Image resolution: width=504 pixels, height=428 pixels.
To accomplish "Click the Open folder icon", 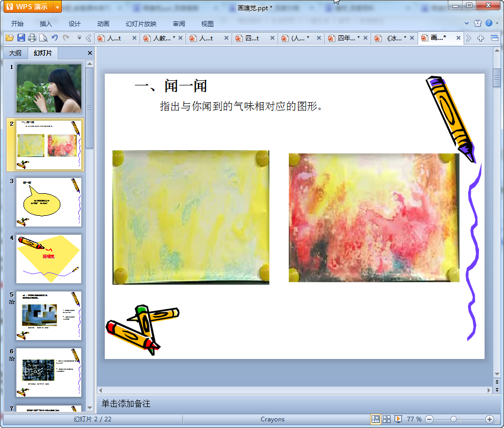I will click(x=10, y=38).
